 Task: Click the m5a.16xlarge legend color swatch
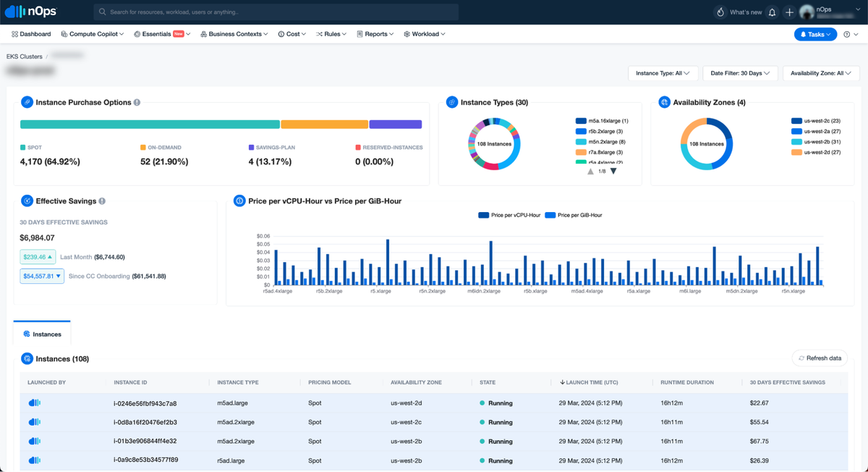click(x=581, y=121)
